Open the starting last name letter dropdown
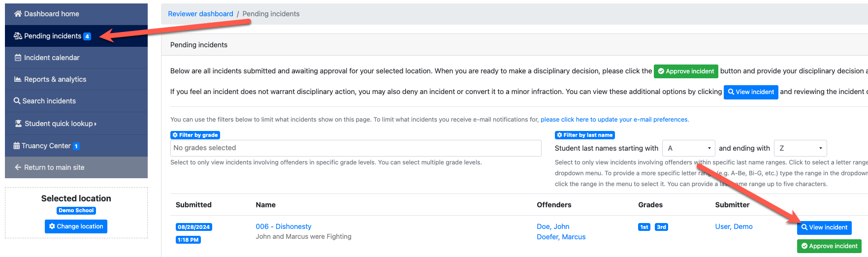Screen dimensions: 868x257 click(688, 148)
